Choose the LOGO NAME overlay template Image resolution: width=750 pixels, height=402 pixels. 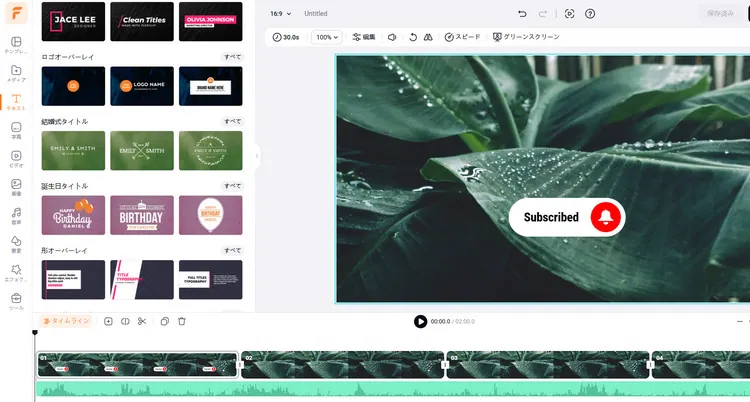pos(142,86)
